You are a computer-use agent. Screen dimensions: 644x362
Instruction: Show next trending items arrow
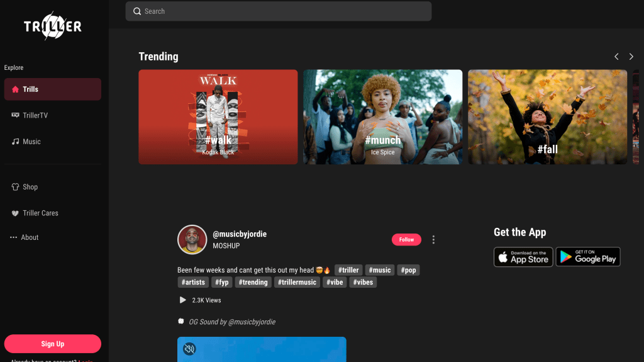(x=631, y=57)
